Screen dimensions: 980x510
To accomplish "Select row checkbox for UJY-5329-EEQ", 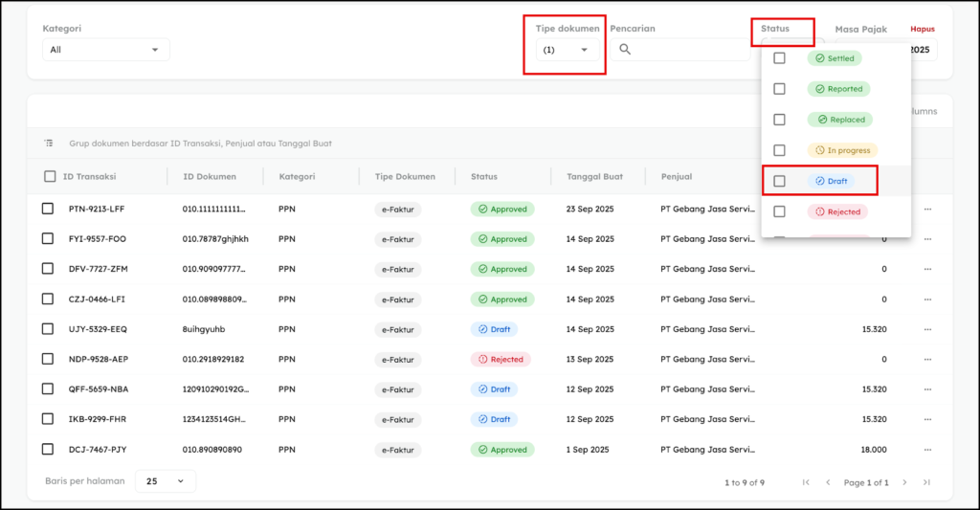I will [x=48, y=329].
